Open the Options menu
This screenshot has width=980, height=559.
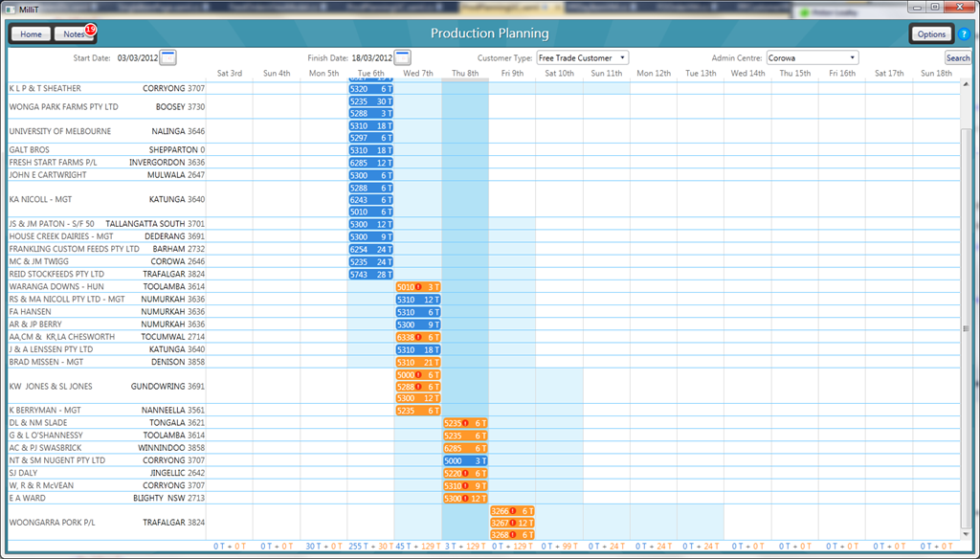(x=930, y=34)
